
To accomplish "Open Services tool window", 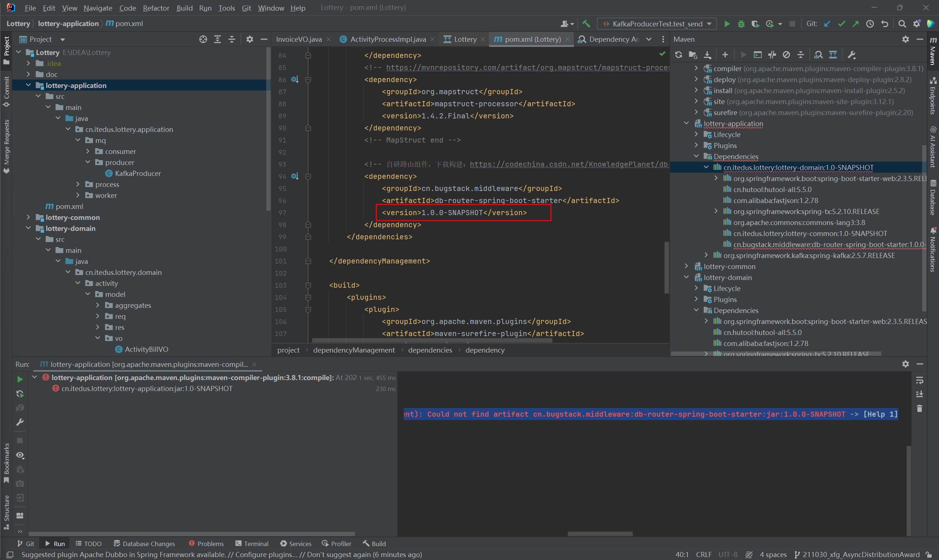I will point(296,544).
